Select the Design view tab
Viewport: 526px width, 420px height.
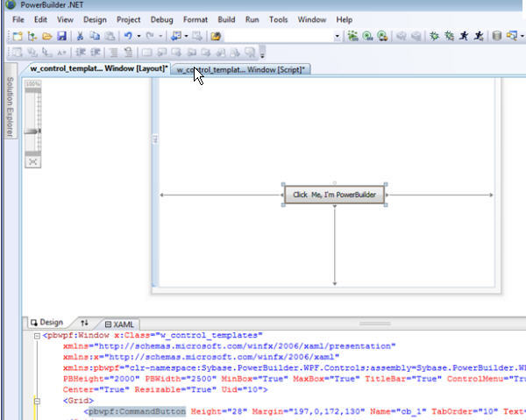47,323
